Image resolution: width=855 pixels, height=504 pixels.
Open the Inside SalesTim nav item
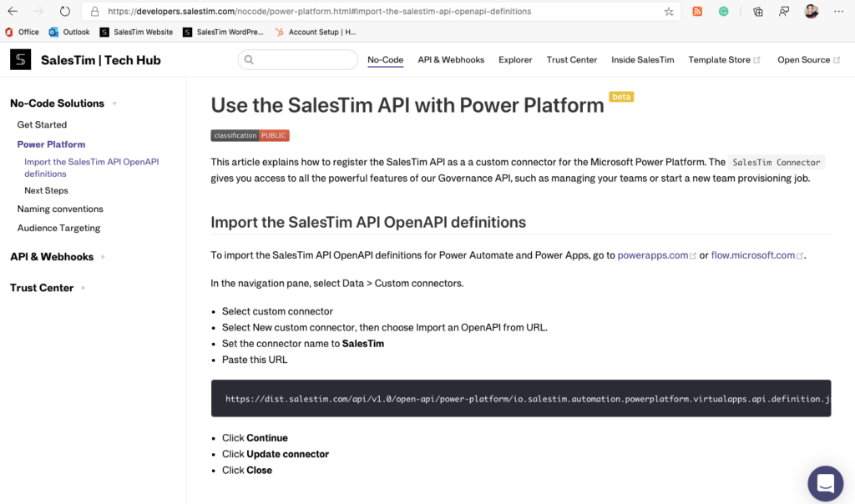pos(642,60)
